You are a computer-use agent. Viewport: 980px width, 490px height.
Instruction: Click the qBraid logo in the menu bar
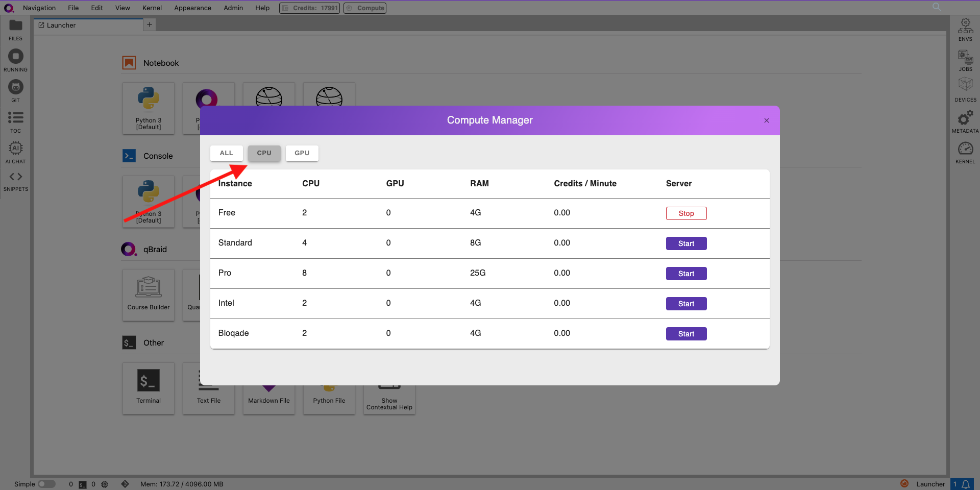click(x=9, y=8)
